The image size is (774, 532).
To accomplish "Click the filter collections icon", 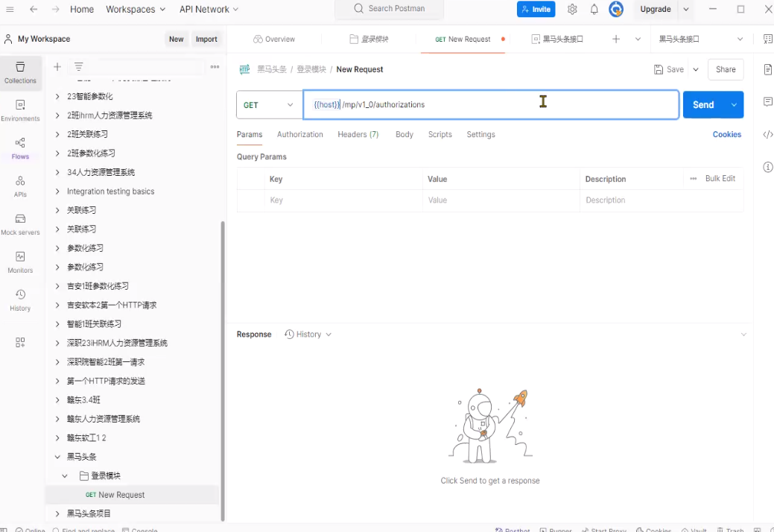I will (x=78, y=66).
